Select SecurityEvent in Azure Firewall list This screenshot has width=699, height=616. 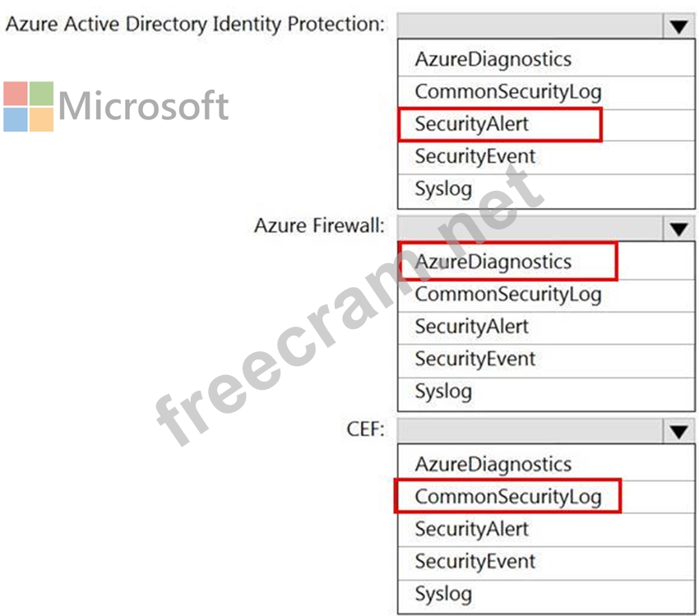point(474,359)
